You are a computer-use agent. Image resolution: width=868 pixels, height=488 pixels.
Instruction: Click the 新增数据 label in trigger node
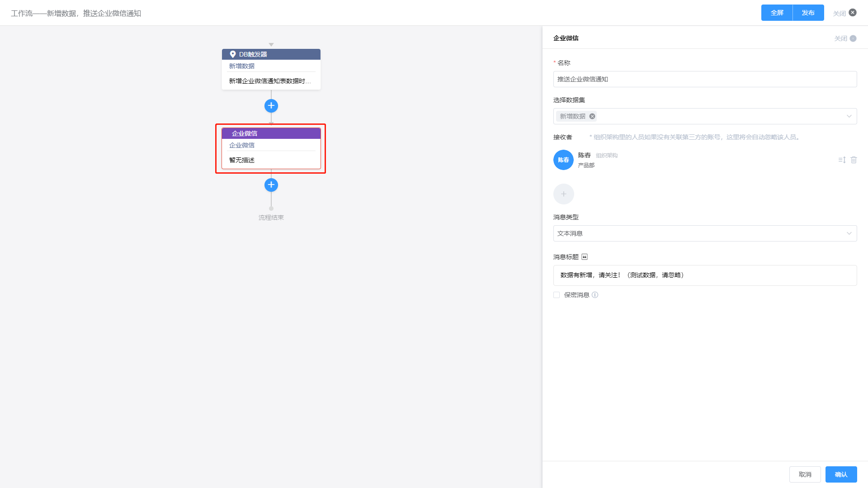pos(242,66)
